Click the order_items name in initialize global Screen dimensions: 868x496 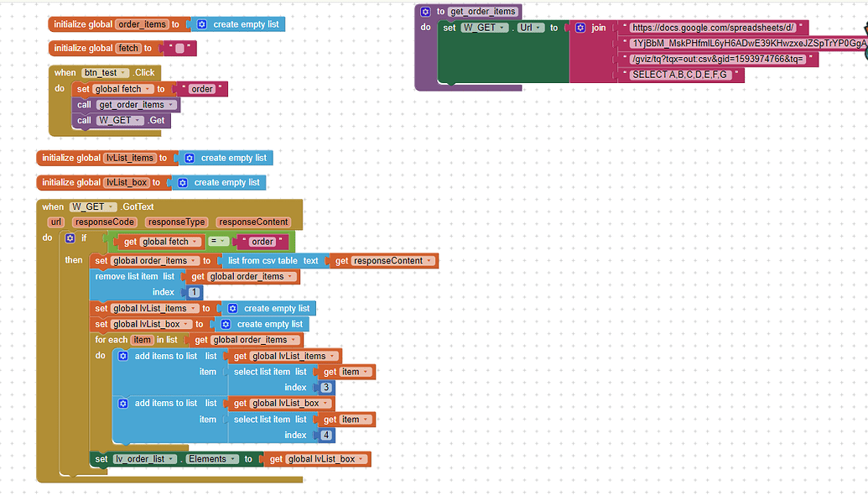click(x=143, y=24)
